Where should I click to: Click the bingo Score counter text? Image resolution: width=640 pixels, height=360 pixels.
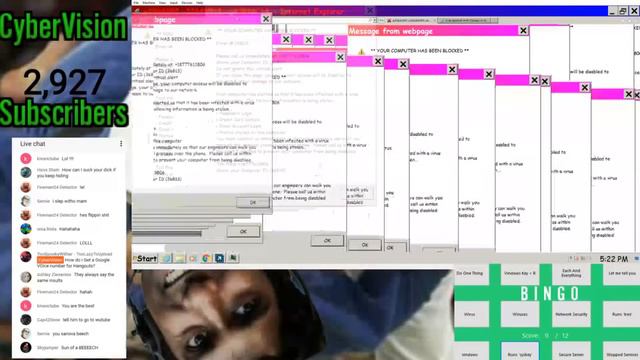point(544,335)
